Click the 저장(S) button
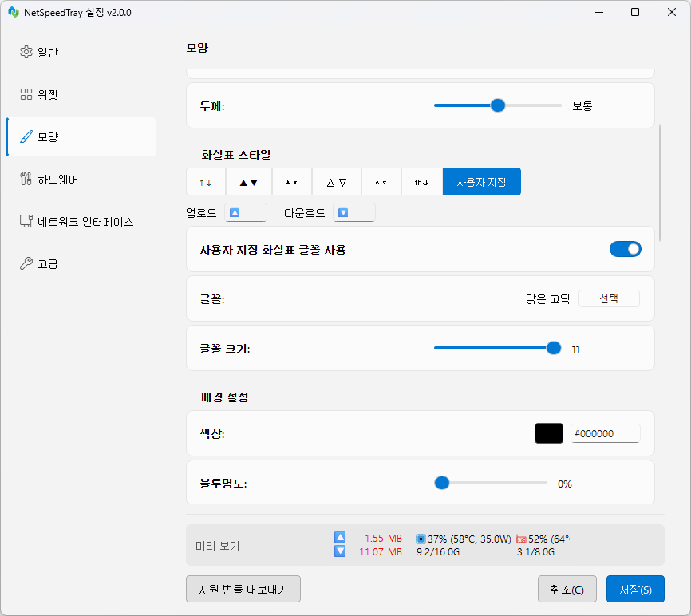This screenshot has height=616, width=691. [635, 589]
